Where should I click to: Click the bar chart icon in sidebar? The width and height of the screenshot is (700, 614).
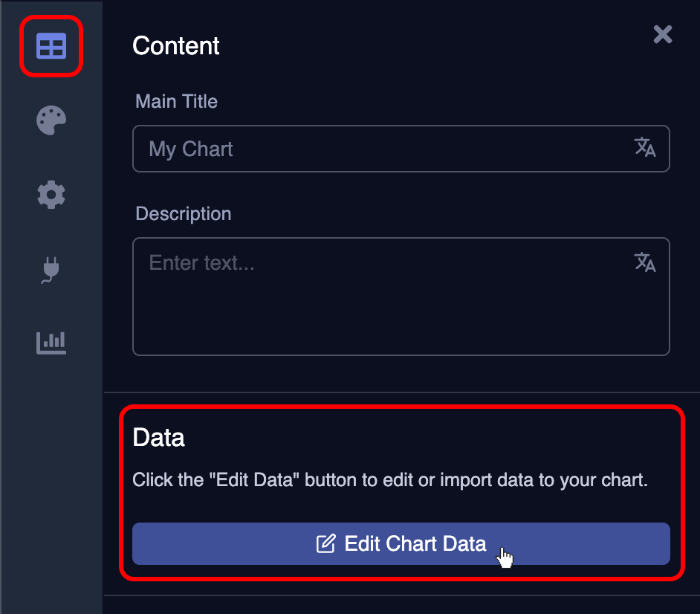point(51,343)
